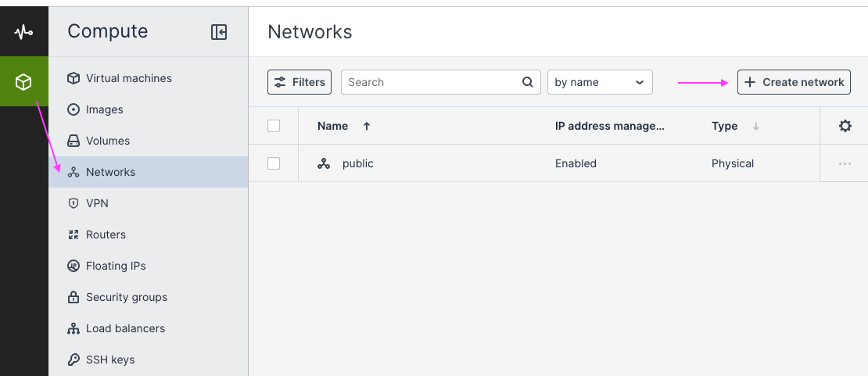The width and height of the screenshot is (868, 376).
Task: Check the public network row checkbox
Action: tap(274, 163)
